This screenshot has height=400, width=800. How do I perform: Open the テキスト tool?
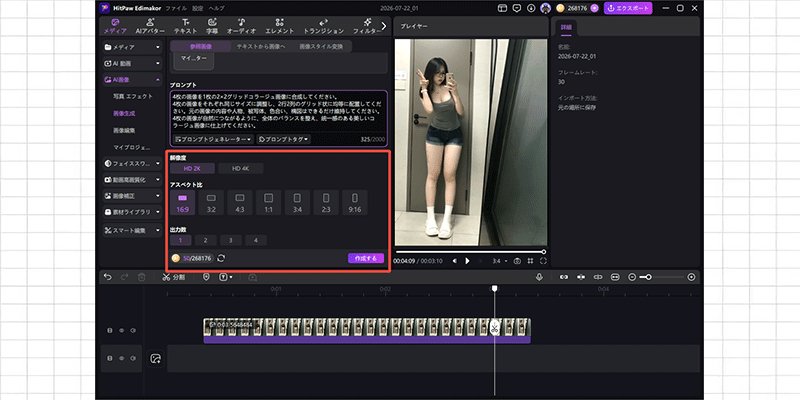[185, 26]
